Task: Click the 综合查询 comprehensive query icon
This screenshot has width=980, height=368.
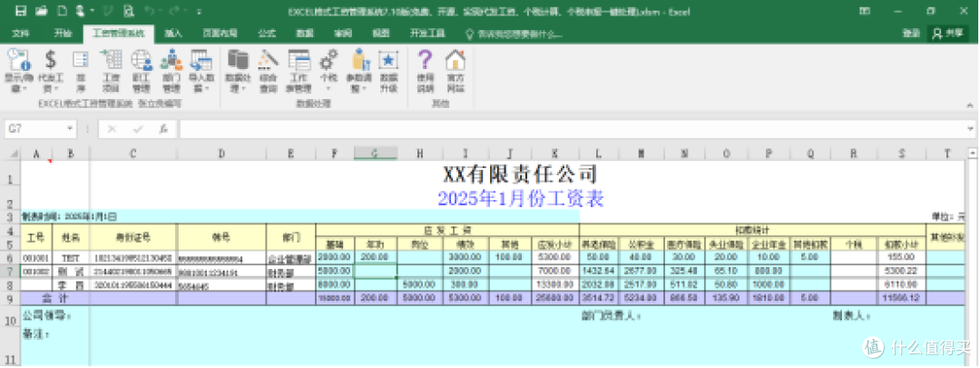Action: coord(269,72)
